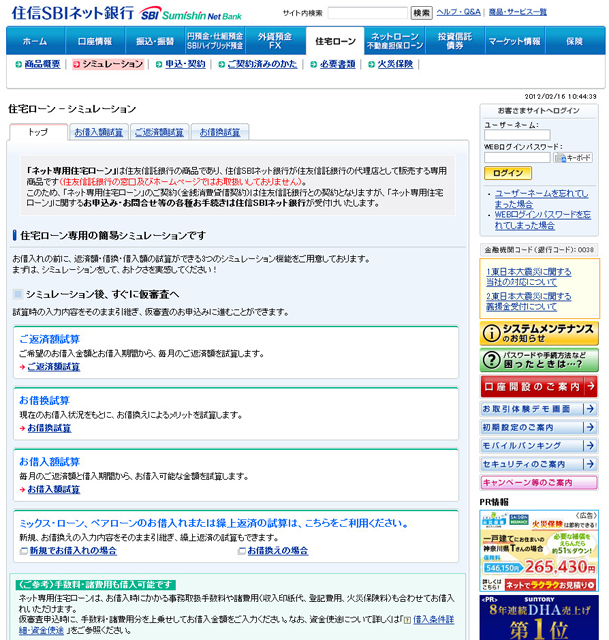This screenshot has height=640, width=609.
Task: Open the 外貨預金 FX menu
Action: (x=275, y=41)
